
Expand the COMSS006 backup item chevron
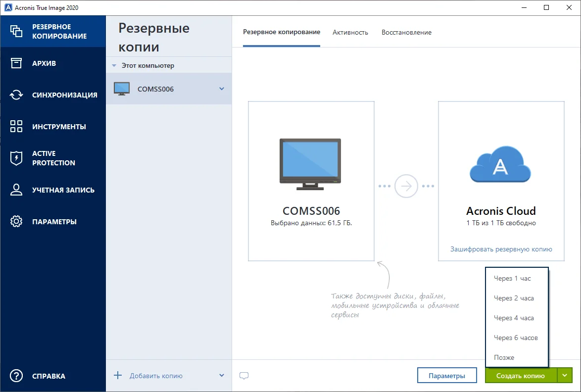tap(222, 89)
